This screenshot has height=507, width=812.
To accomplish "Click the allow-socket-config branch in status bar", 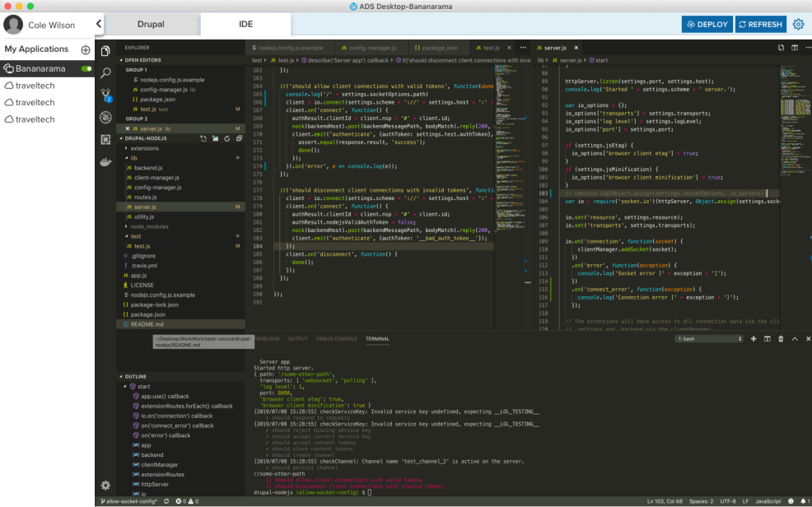I will coord(130,501).
